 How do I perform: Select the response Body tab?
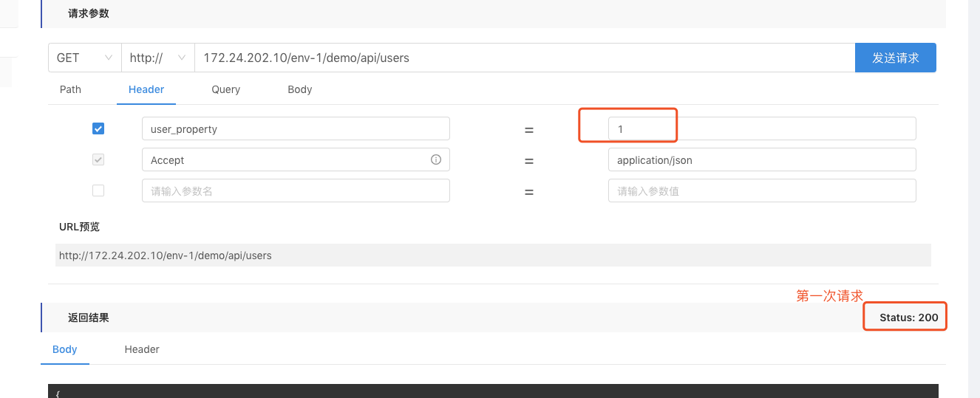(x=65, y=349)
